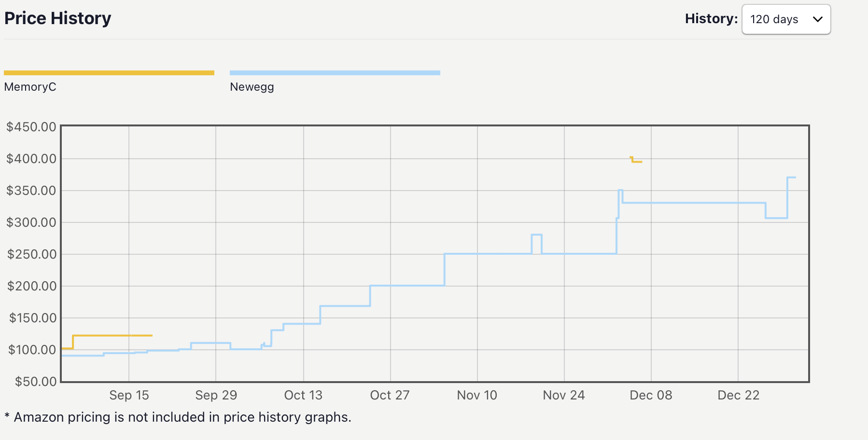The height and width of the screenshot is (440, 868).
Task: Click the $50.00 price axis label
Action: coord(36,382)
